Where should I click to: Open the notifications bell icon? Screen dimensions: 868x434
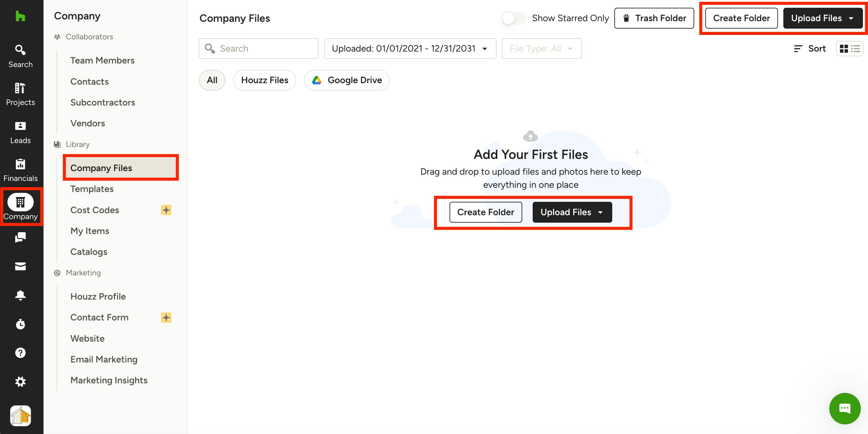click(20, 295)
